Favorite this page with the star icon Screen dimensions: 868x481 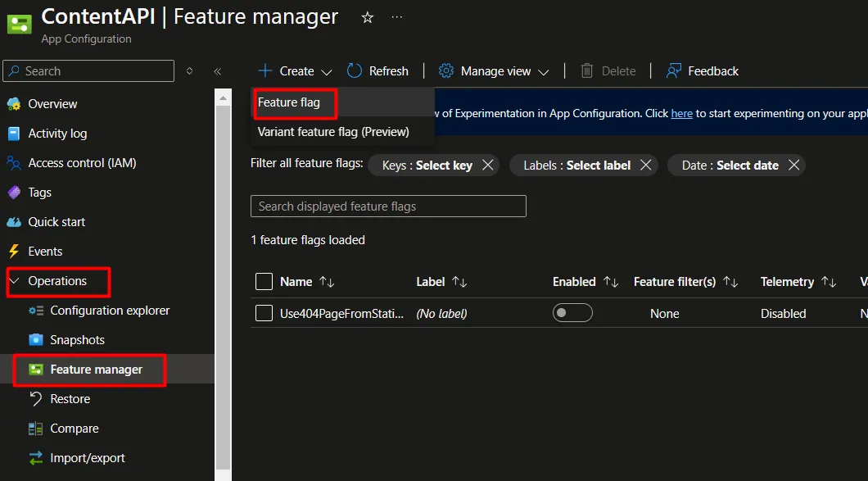point(367,18)
